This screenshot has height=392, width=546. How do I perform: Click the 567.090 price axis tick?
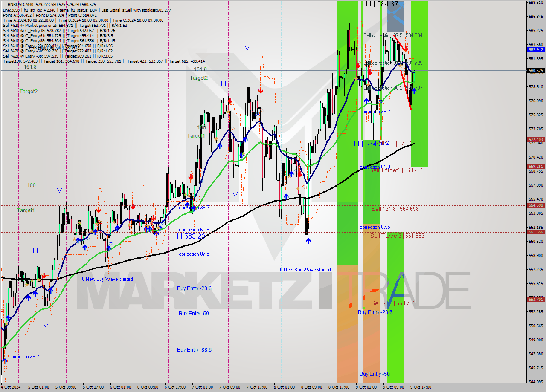536,185
